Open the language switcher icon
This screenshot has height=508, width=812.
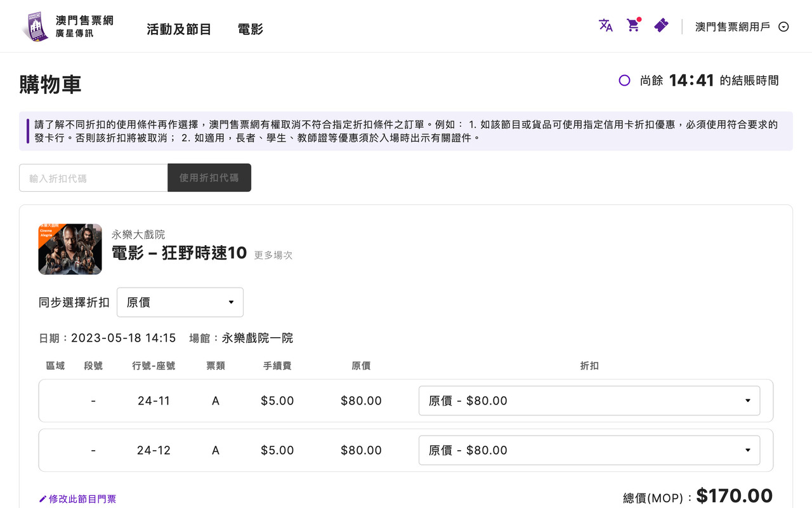click(x=605, y=25)
